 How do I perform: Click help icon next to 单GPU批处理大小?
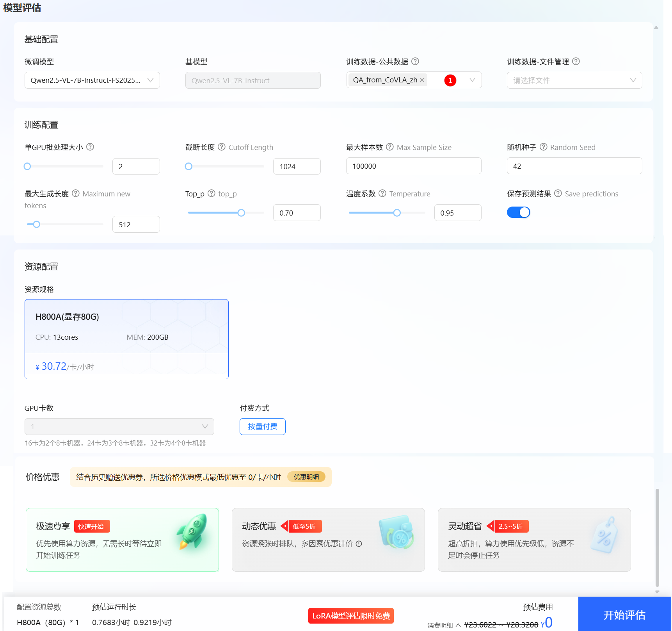90,147
